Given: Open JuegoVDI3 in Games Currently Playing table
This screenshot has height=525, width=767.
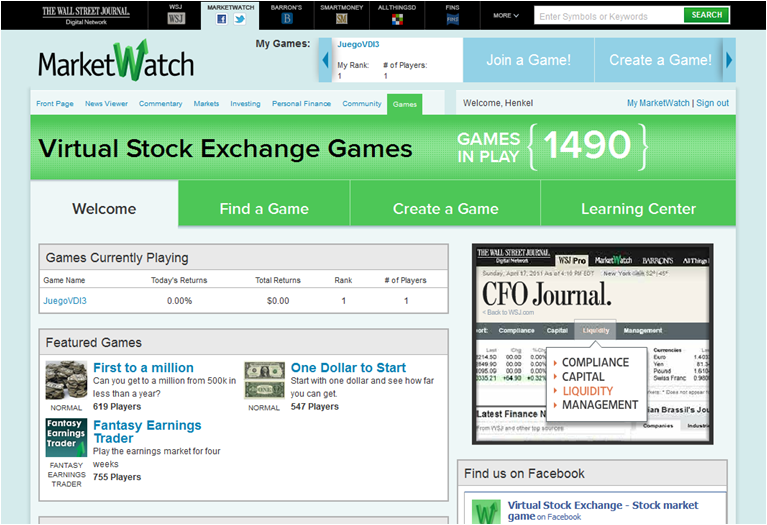Looking at the screenshot, I should pyautogui.click(x=65, y=301).
